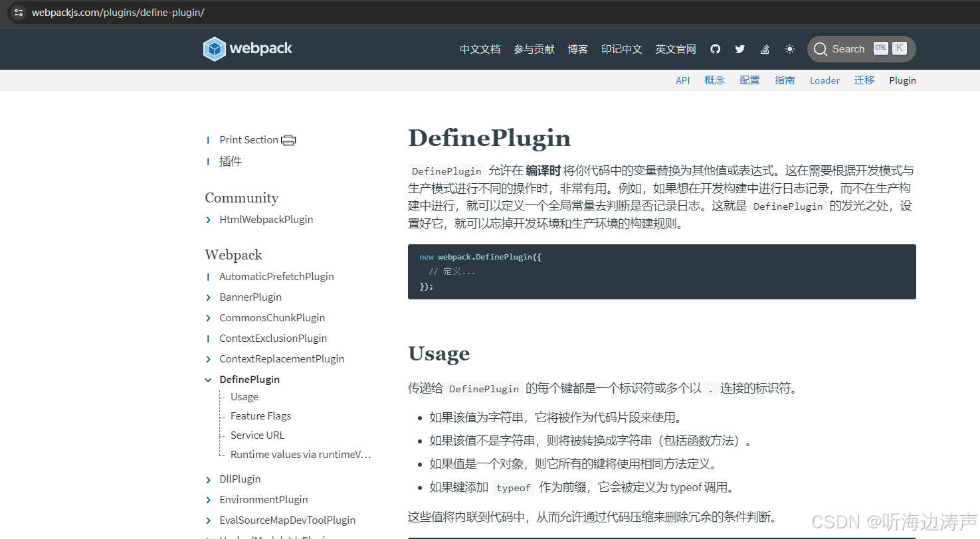
Task: Switch to the 概念 sub-navigation tab
Action: click(x=715, y=80)
